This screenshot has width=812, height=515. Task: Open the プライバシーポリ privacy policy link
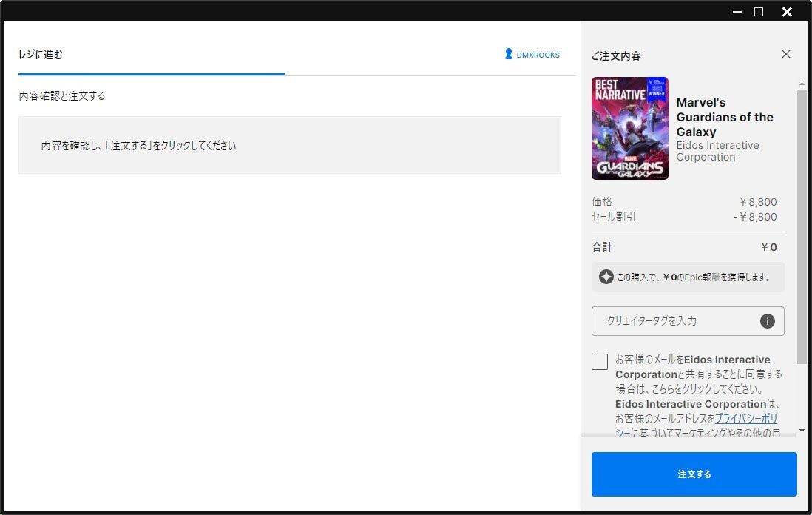(x=745, y=419)
